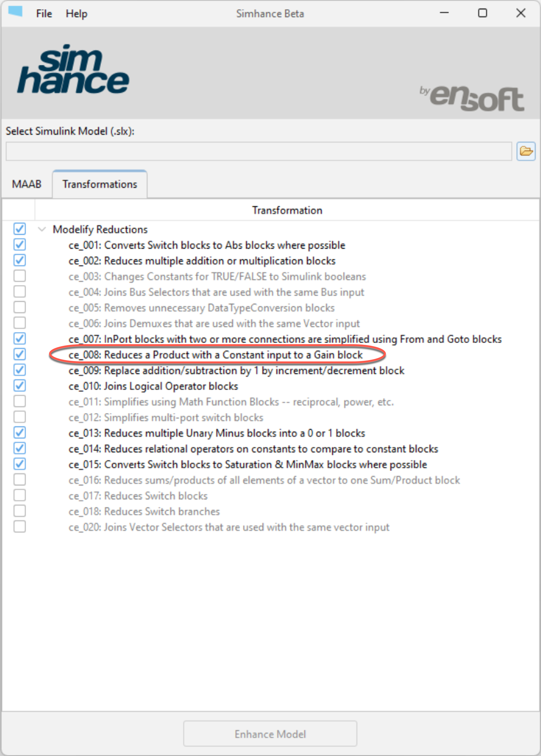This screenshot has height=756, width=541.
Task: Click the Enhance Model button
Action: 270,734
